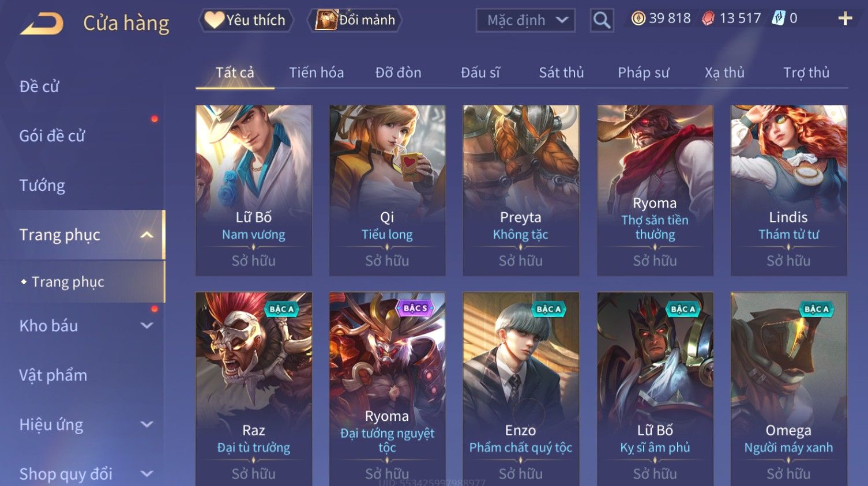Select Enzo Phẩm chất quý tộc skin
The width and height of the screenshot is (868, 486).
point(521,389)
